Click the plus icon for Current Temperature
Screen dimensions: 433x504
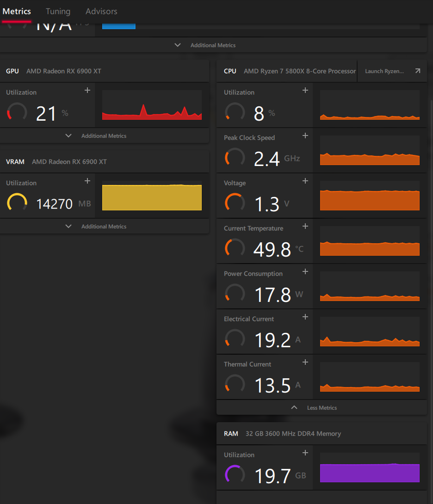(x=305, y=226)
